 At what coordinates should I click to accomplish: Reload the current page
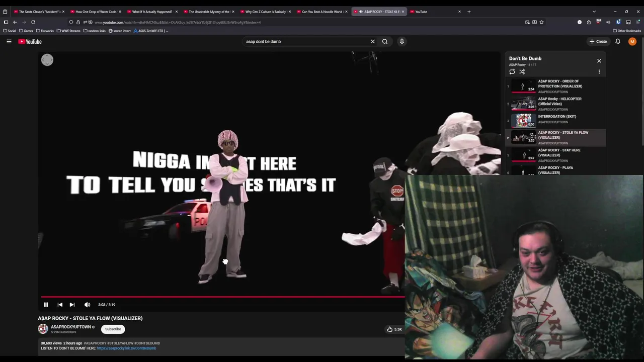click(x=33, y=22)
